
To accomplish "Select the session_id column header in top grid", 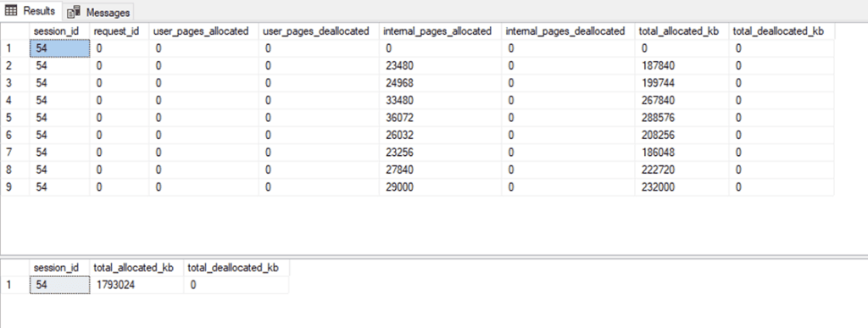I will [60, 32].
